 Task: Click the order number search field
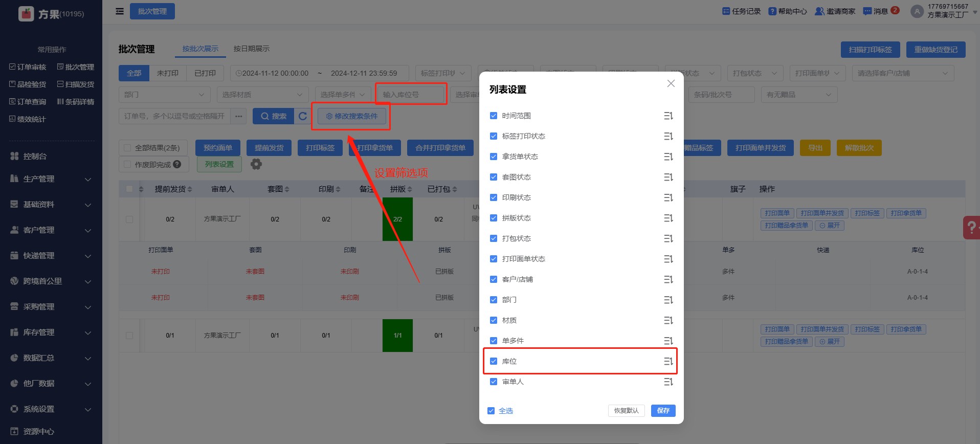[x=175, y=116]
